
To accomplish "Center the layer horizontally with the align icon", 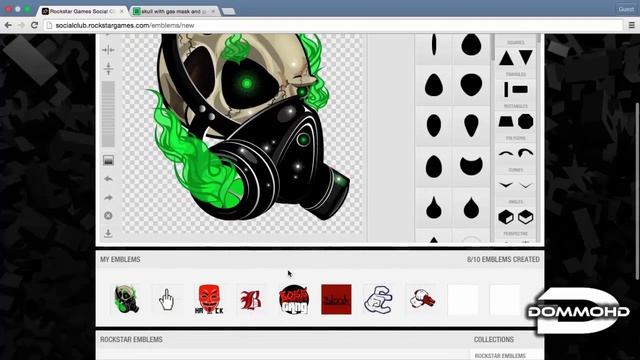I will point(108,50).
